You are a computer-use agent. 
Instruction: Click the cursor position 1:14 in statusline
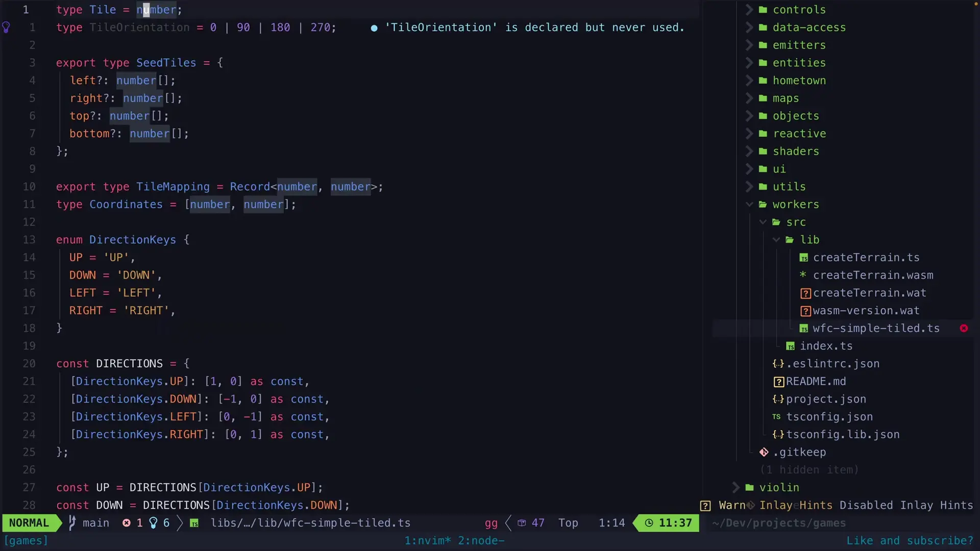pos(611,523)
